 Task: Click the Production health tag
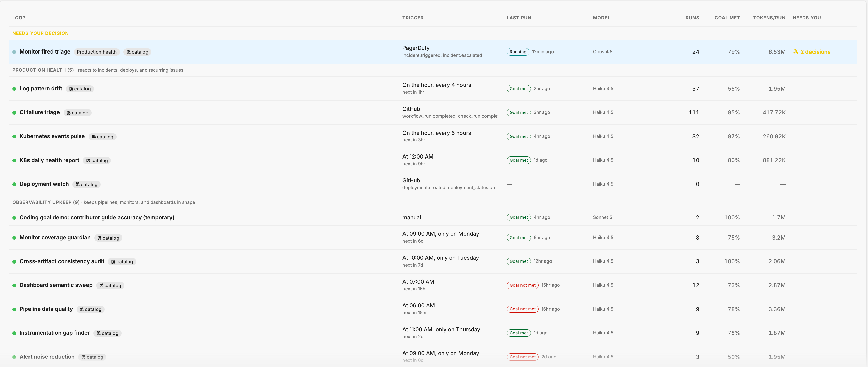97,52
